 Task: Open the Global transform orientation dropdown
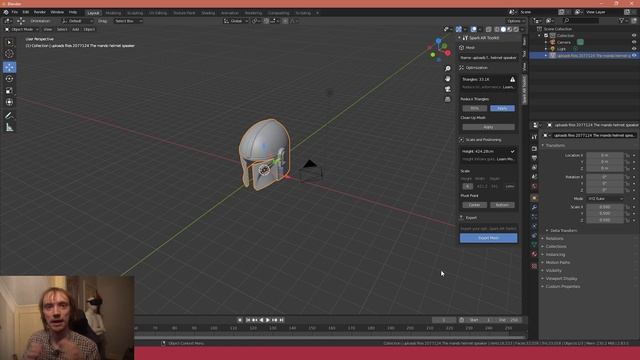236,21
